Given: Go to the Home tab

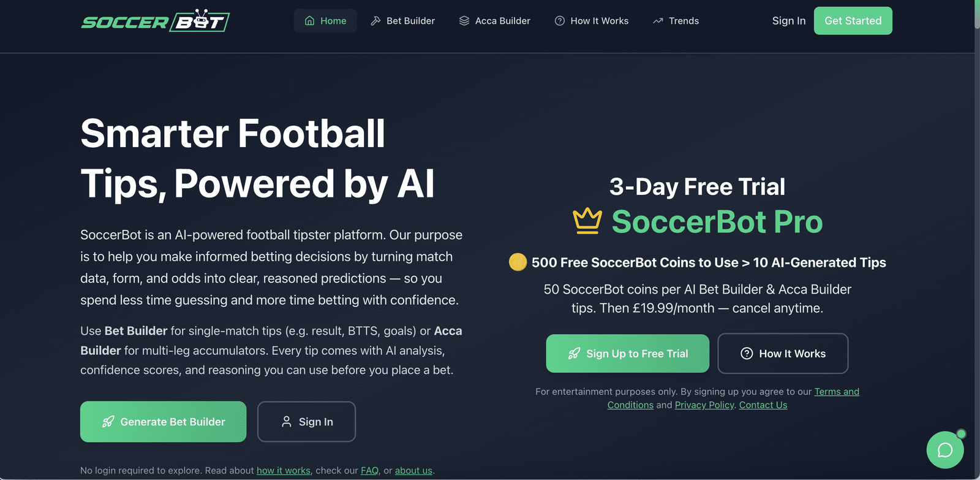Looking at the screenshot, I should pos(325,21).
